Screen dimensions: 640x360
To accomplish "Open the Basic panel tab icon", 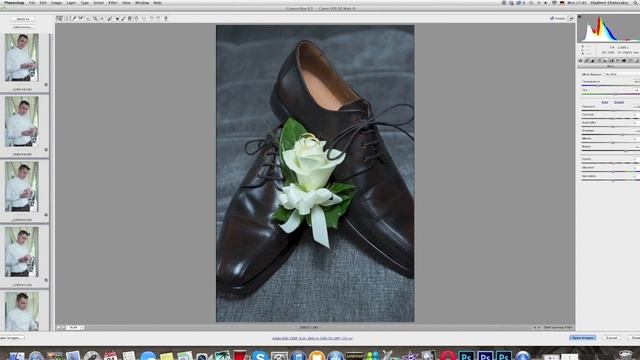I will click(580, 60).
